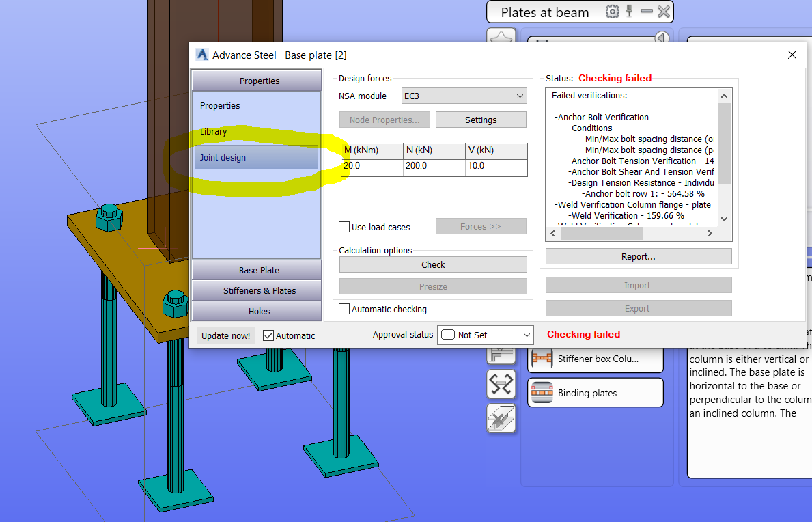Open the Approval status dropdown
This screenshot has height=522, width=812.
(486, 335)
